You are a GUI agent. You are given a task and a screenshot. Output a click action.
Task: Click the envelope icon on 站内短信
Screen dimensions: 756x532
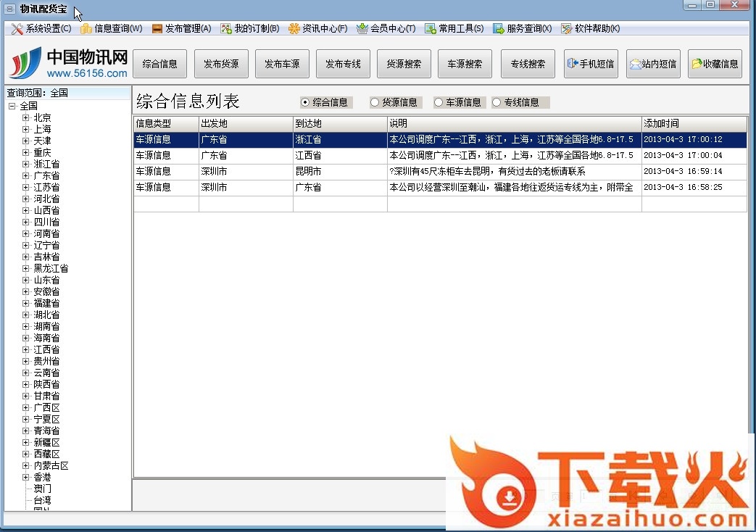pyautogui.click(x=636, y=64)
